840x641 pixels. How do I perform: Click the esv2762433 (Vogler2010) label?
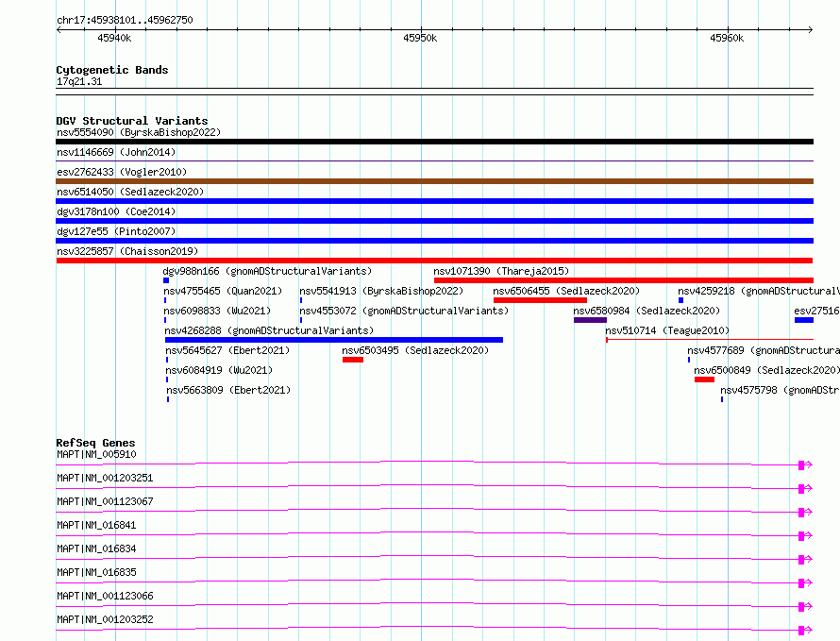pos(122,172)
